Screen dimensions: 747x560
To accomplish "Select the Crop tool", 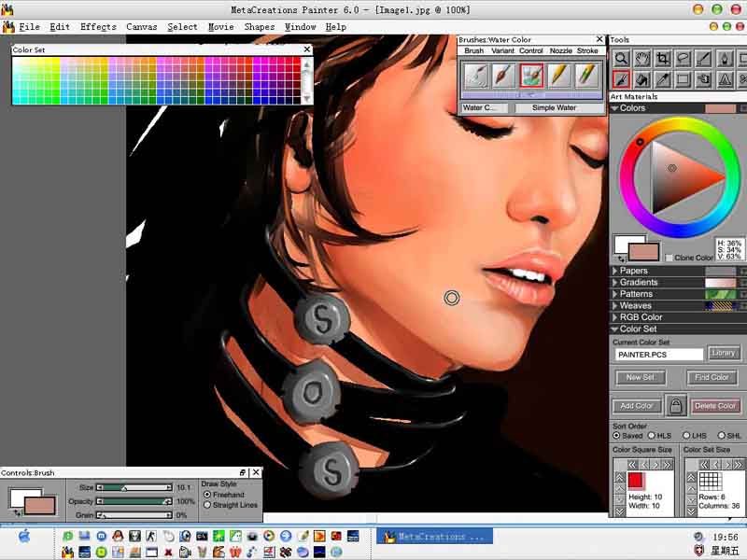I will click(663, 59).
